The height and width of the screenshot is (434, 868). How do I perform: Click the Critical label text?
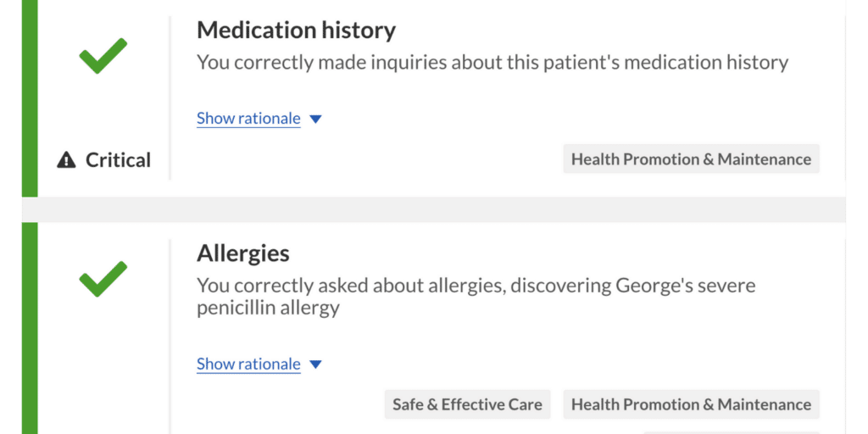118,160
